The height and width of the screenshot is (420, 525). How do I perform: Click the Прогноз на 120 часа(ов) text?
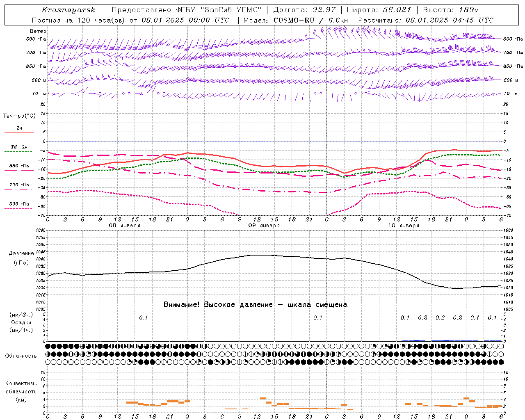[79, 20]
